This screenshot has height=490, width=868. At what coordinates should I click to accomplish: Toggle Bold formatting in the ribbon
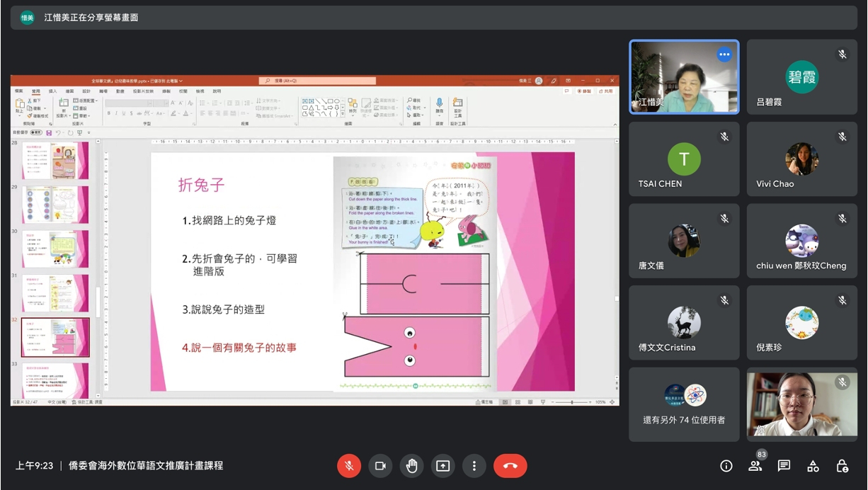point(109,113)
